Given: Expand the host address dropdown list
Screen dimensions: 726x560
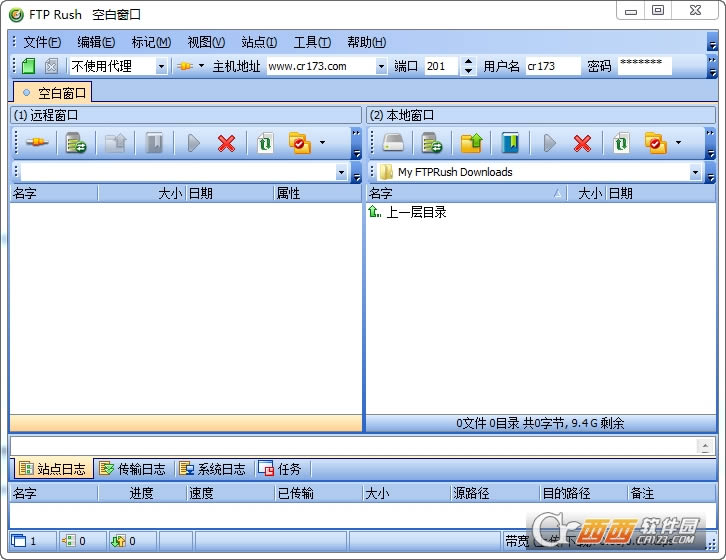Looking at the screenshot, I should pyautogui.click(x=381, y=67).
